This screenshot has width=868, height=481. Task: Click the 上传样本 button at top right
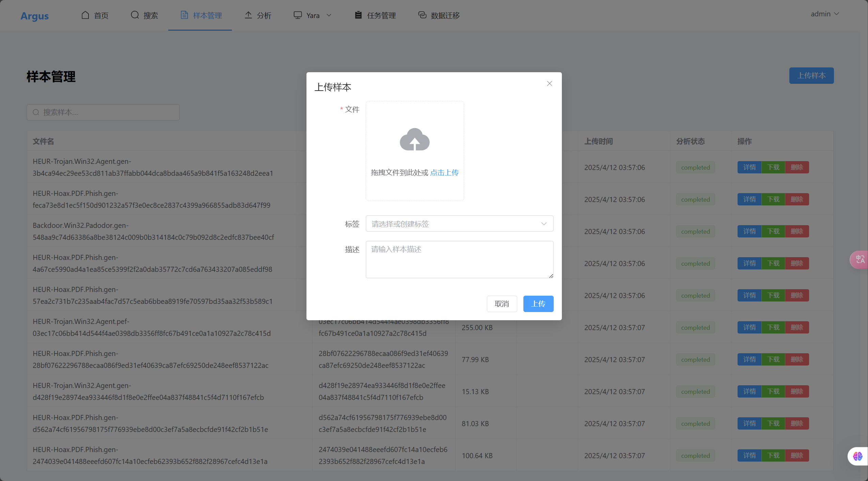point(811,76)
